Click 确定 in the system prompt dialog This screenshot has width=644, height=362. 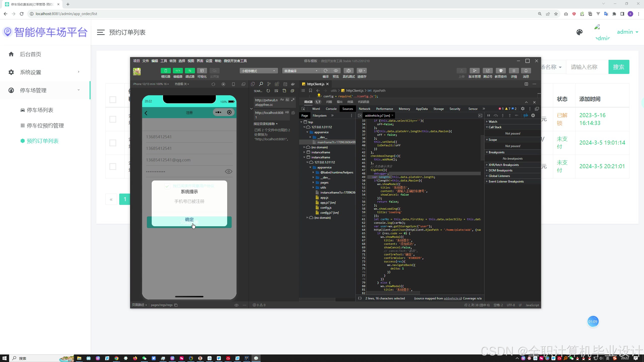click(189, 219)
